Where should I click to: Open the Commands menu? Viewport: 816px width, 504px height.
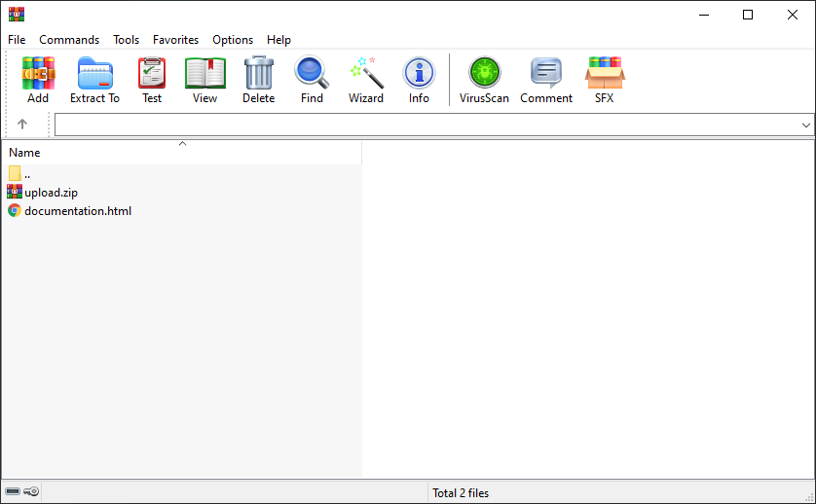[x=69, y=40]
